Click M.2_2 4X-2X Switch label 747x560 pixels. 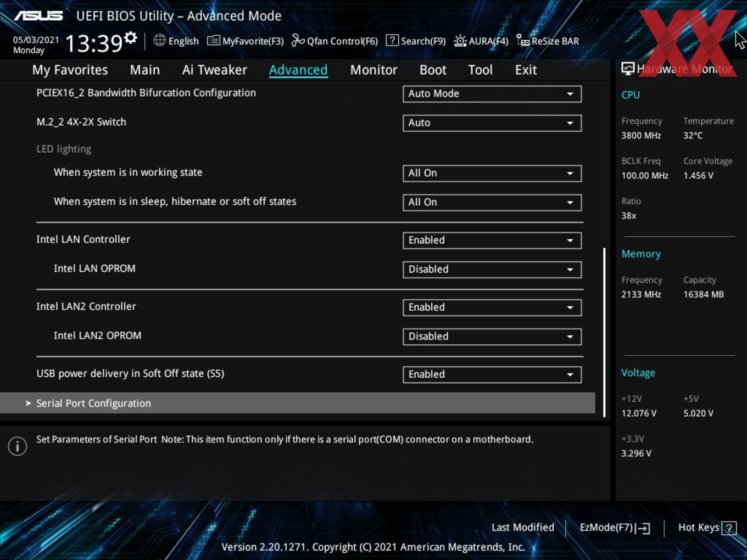click(x=81, y=122)
